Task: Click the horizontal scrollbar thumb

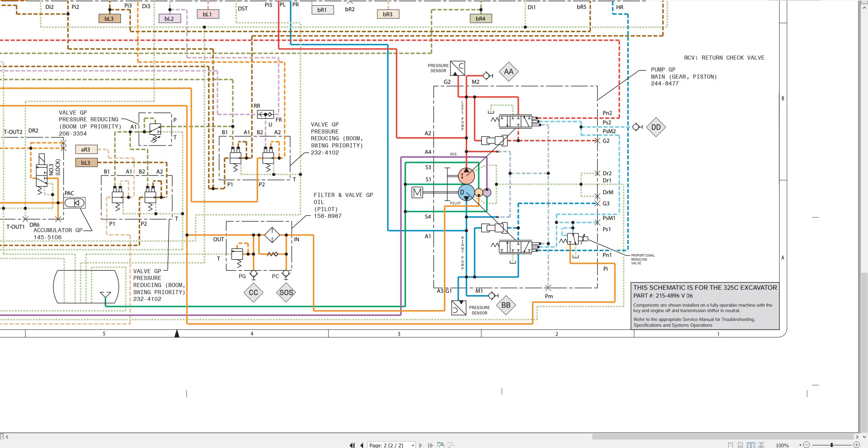Action: point(723,437)
